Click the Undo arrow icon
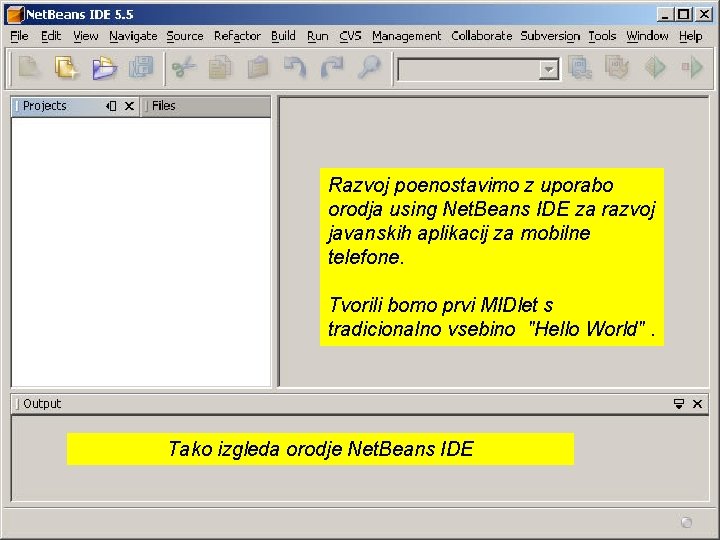 click(295, 68)
